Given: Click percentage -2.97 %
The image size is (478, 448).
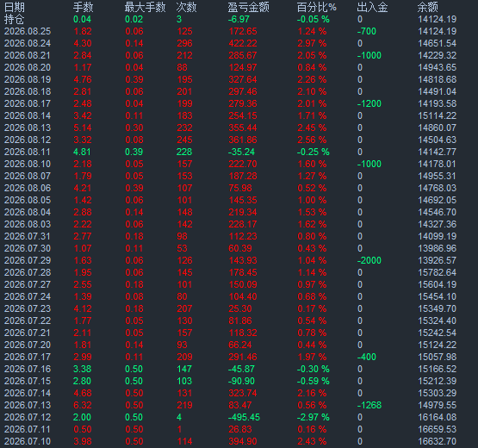Looking at the screenshot, I should [x=313, y=417].
